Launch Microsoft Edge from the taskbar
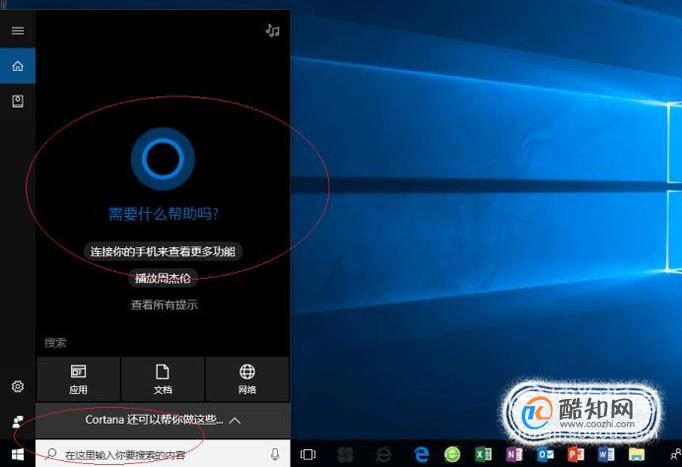 (x=421, y=454)
